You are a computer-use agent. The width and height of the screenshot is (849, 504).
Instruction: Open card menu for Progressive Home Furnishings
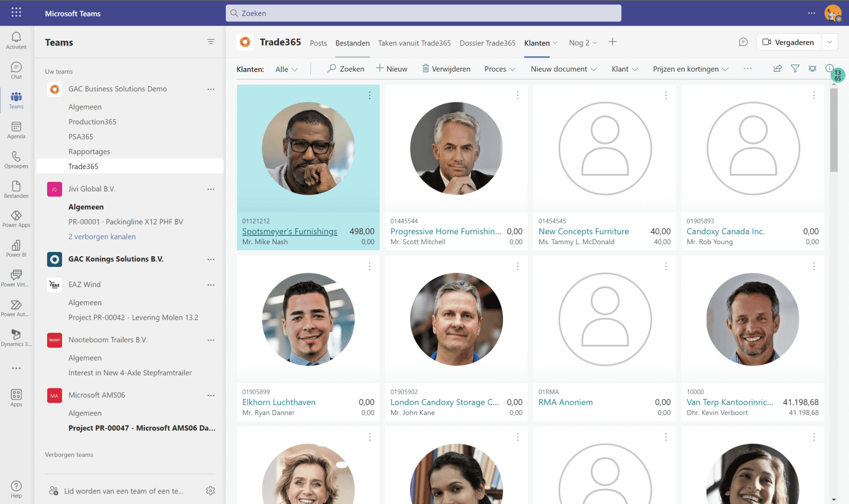tap(518, 95)
